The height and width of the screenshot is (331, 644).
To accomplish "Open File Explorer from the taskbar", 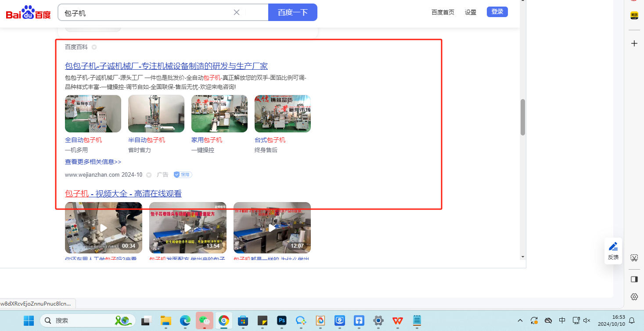I will click(x=165, y=320).
